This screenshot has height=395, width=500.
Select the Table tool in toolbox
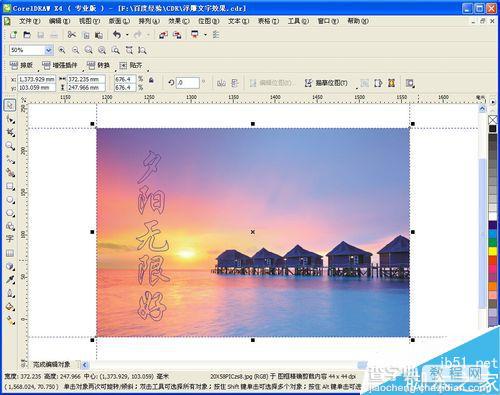coord(10,253)
